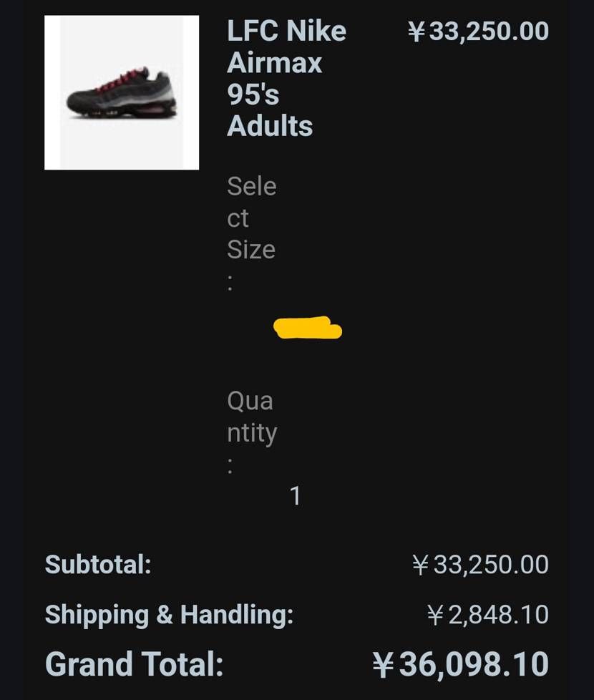Click the "Subtotal:" label

click(98, 565)
